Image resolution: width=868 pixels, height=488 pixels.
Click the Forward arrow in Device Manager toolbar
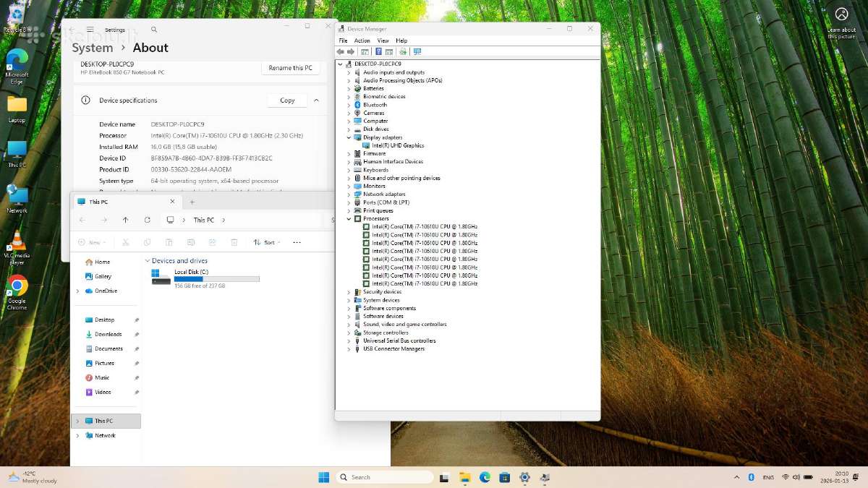[351, 51]
